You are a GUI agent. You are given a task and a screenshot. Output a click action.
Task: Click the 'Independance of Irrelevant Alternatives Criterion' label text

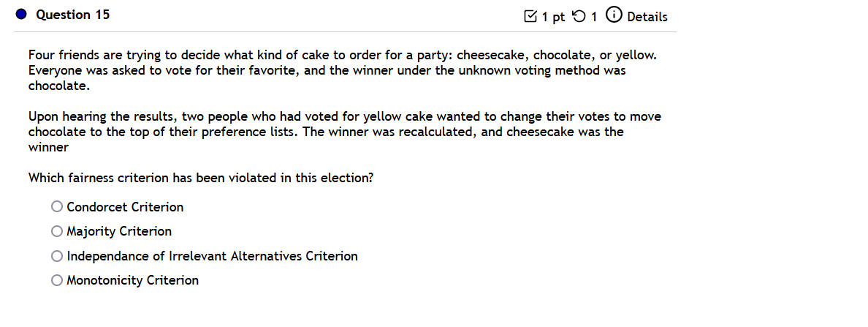click(212, 256)
